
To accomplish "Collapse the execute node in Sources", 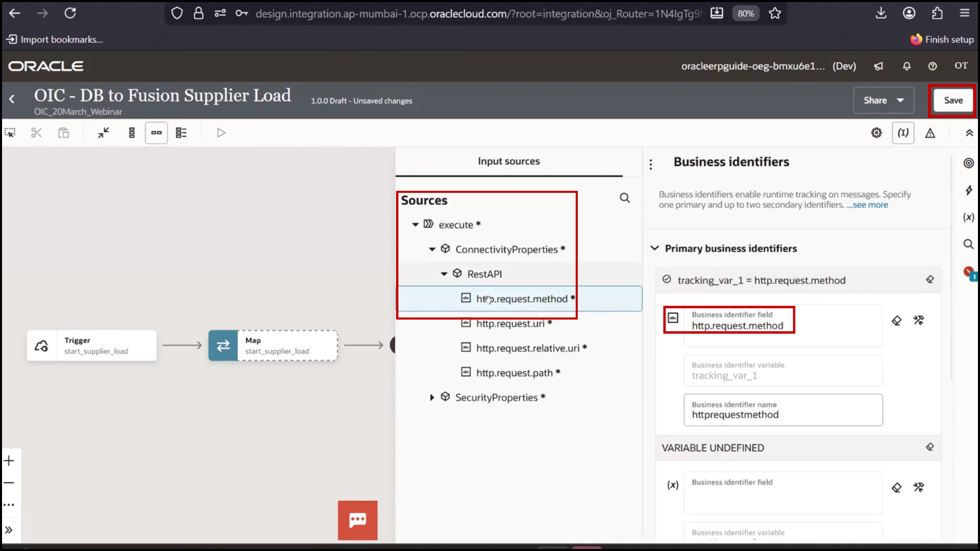I will (415, 224).
